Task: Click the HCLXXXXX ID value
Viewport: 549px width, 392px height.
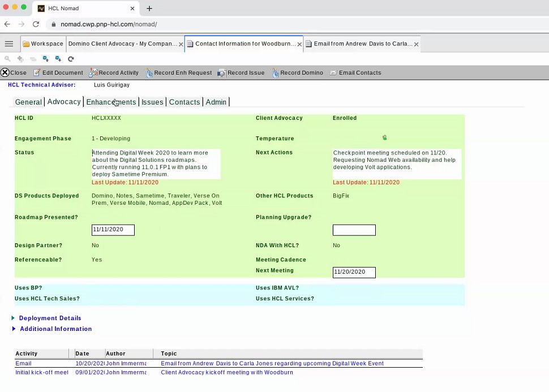Action: [x=106, y=118]
